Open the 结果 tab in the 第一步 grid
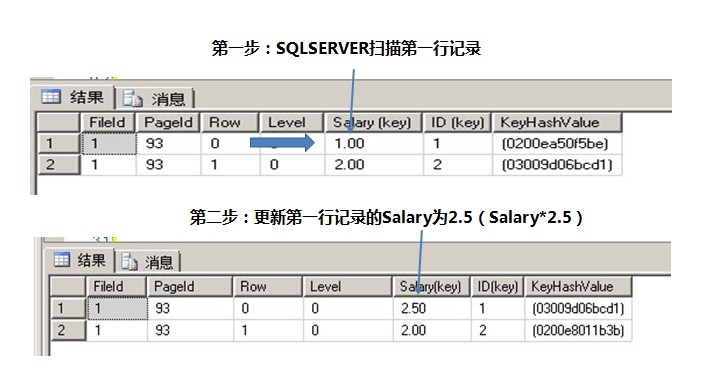The image size is (713, 392). (73, 97)
